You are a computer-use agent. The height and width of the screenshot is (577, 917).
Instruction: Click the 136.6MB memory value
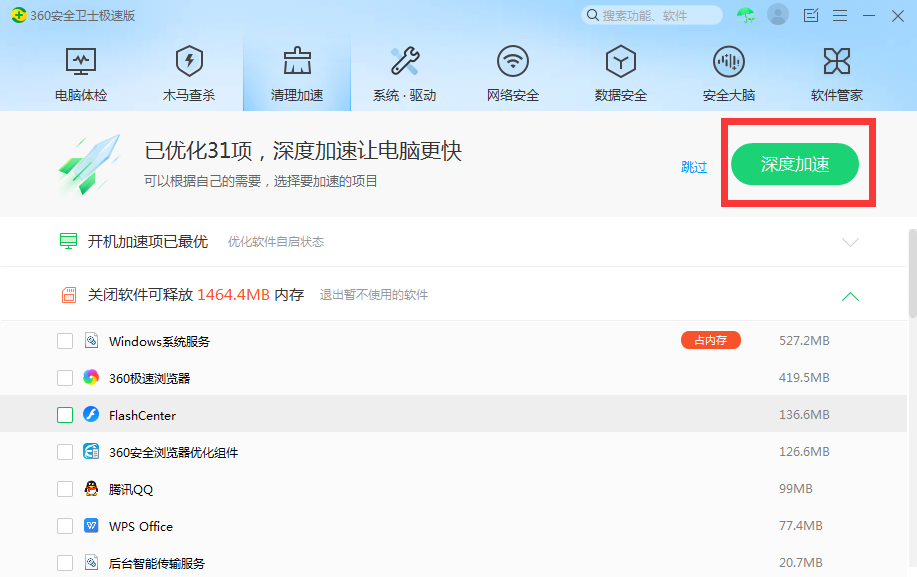coord(804,414)
